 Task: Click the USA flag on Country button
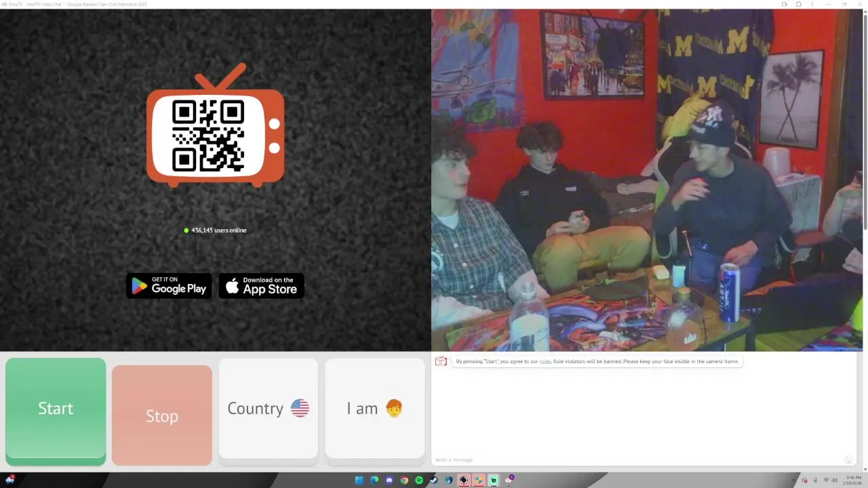pyautogui.click(x=300, y=408)
